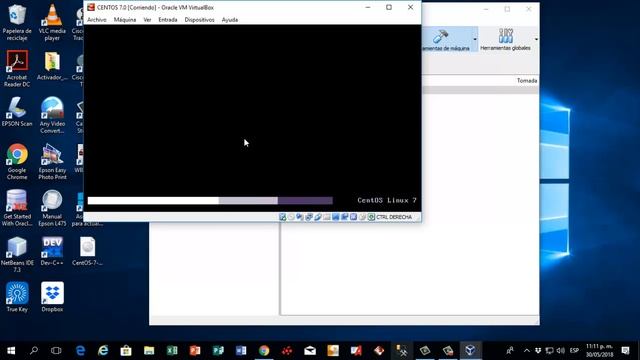Image resolution: width=640 pixels, height=360 pixels.
Task: Click the host key icon beside CTRL DERECHA
Action: 371,217
